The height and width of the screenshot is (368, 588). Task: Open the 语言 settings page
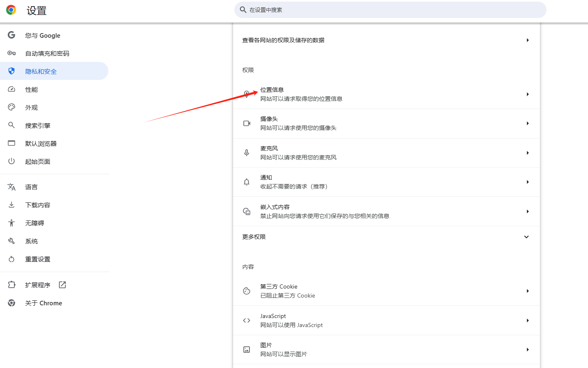point(54,187)
